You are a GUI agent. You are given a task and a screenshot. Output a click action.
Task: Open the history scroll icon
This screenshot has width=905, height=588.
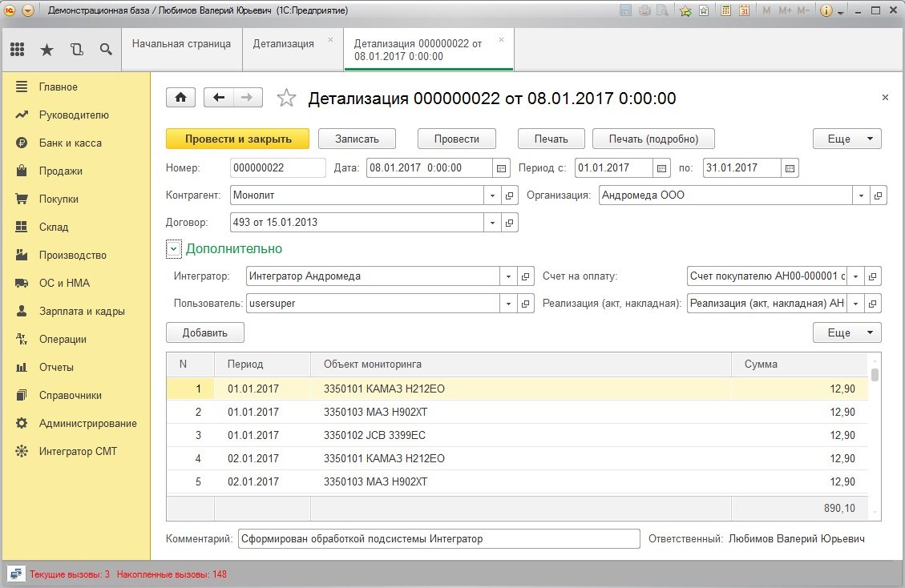[76, 50]
